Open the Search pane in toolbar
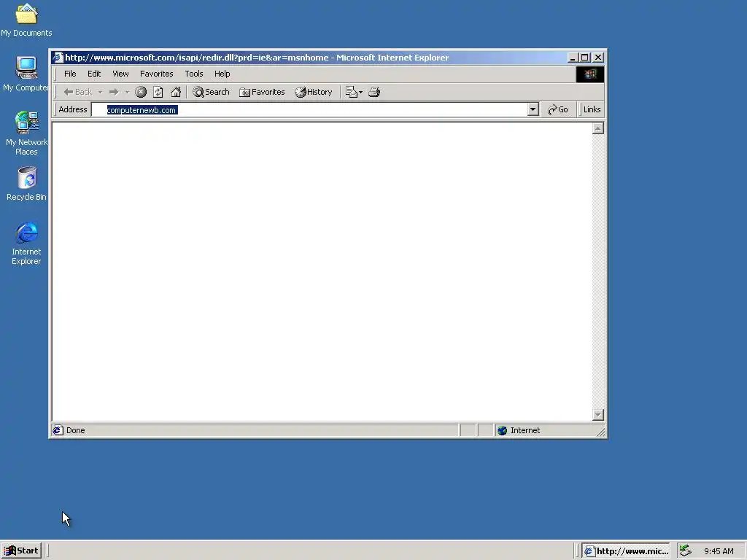747x560 pixels. pos(211,92)
